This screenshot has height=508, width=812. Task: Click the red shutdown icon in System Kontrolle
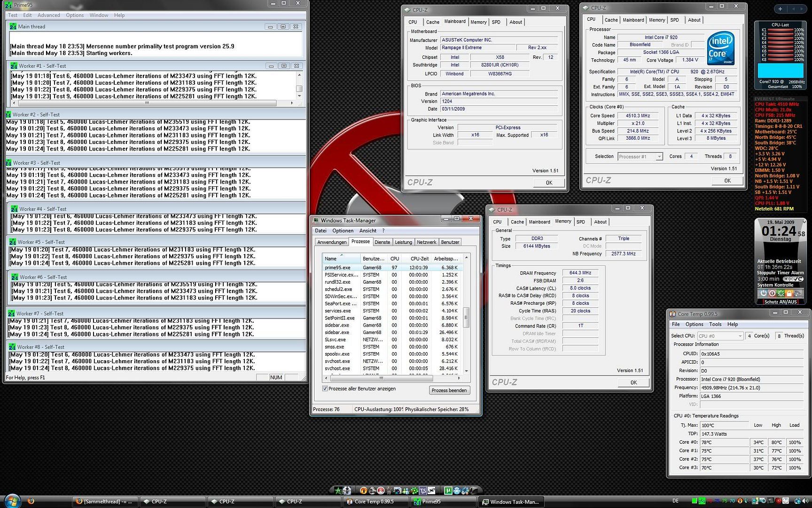tap(772, 293)
